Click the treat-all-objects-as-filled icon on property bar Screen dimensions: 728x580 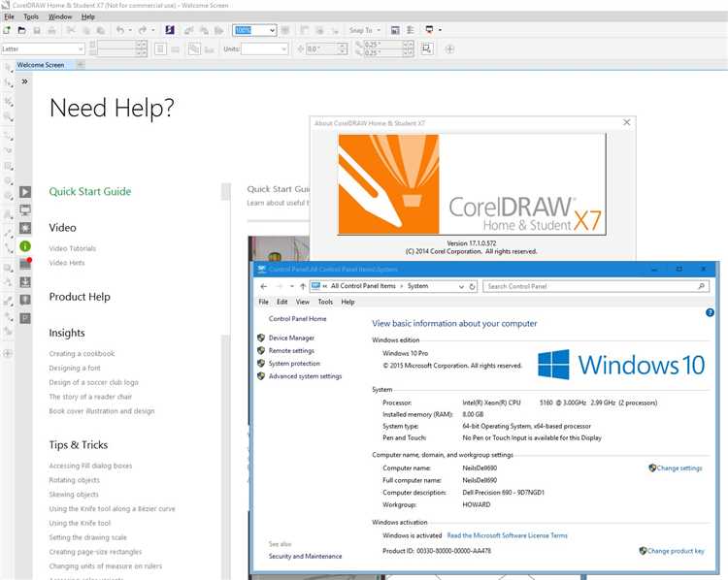426,48
